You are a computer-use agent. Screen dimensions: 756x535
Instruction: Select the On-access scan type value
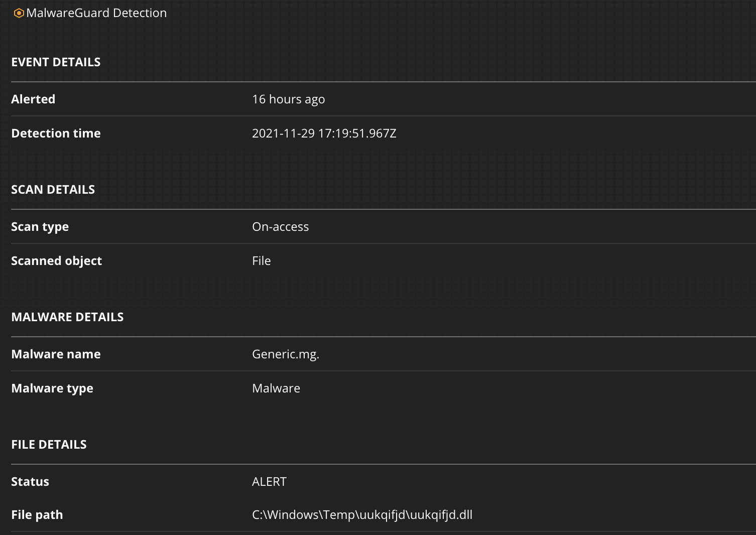tap(281, 226)
